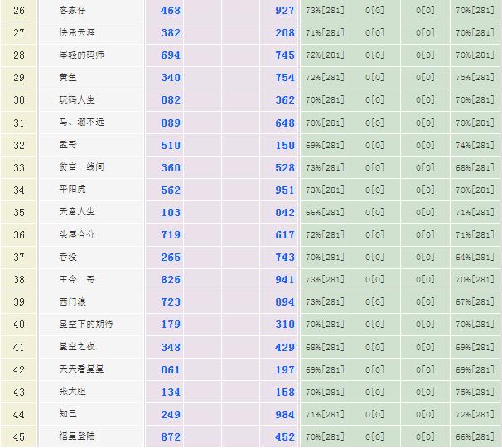Open the 头尾合分 entry
Image resolution: width=502 pixels, height=448 pixels.
coord(76,234)
